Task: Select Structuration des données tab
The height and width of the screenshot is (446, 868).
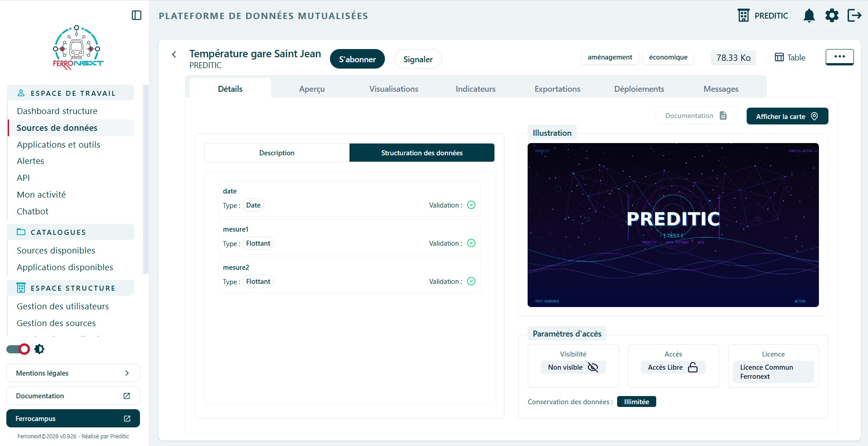Action: tap(422, 153)
